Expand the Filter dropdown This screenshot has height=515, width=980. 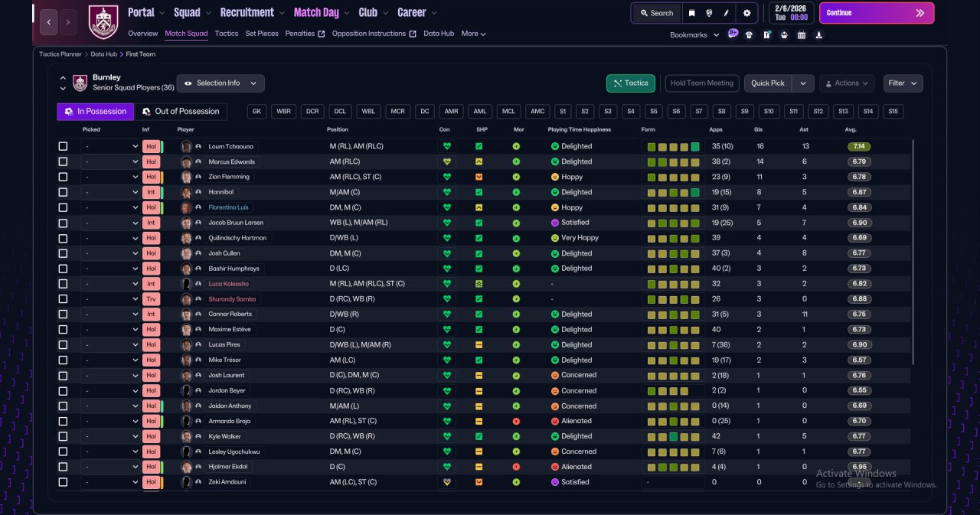tap(903, 83)
